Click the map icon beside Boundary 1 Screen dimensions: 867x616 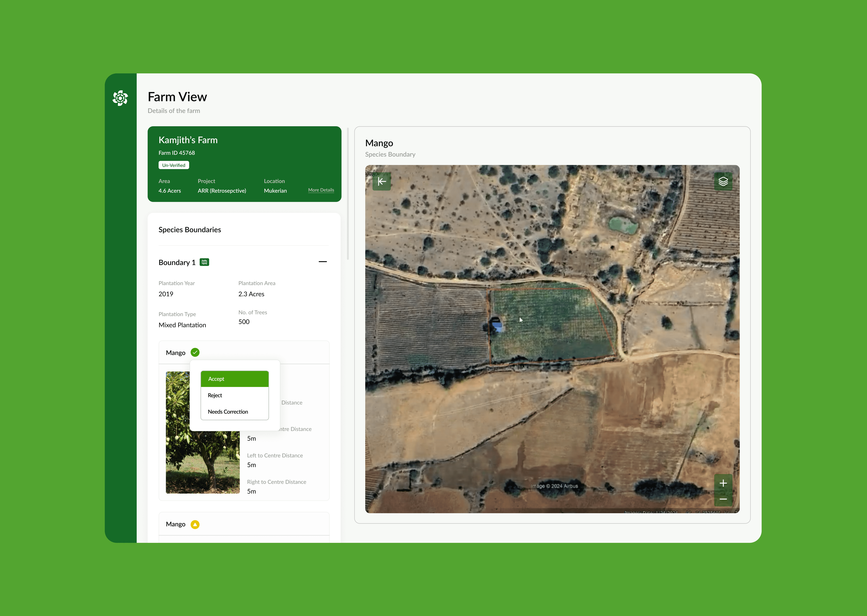coord(204,262)
